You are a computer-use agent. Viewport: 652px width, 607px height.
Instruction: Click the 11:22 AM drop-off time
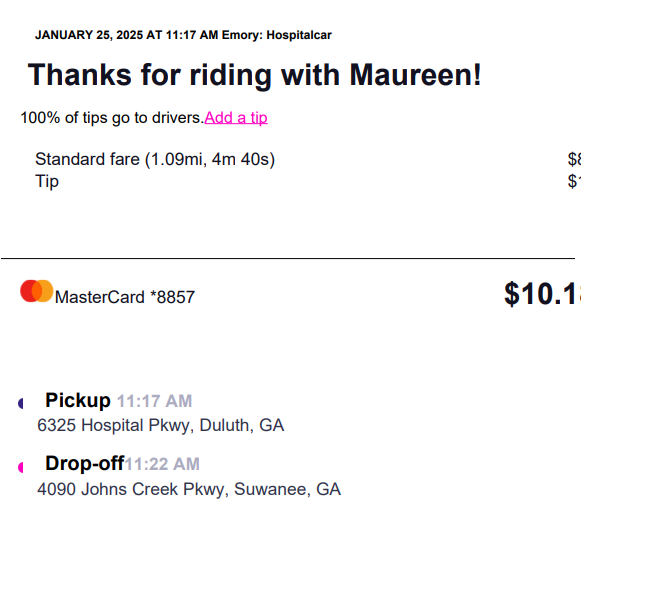coord(162,465)
